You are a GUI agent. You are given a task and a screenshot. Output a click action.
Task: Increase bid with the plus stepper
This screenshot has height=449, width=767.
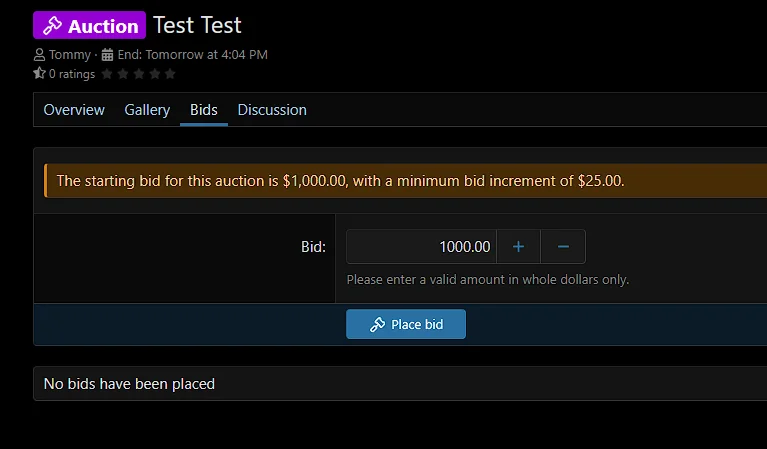click(x=519, y=247)
